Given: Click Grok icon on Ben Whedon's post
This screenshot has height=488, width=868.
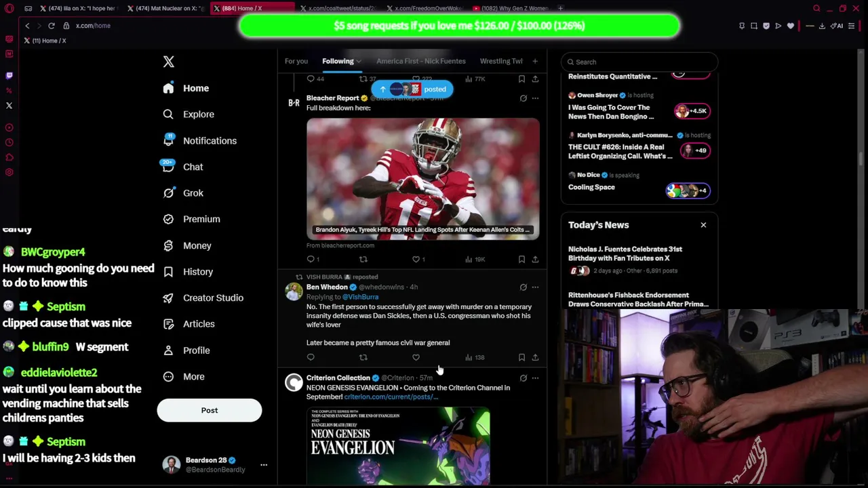Looking at the screenshot, I should (523, 287).
